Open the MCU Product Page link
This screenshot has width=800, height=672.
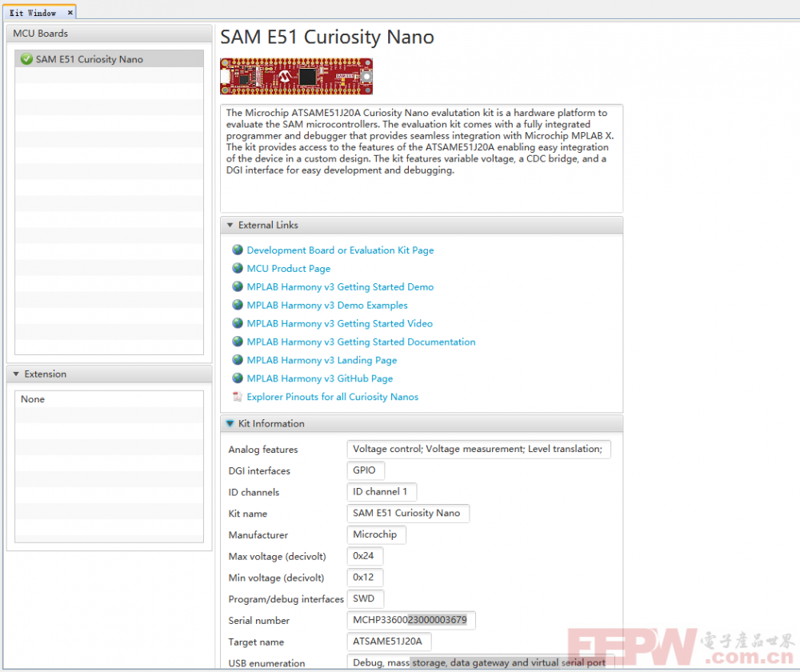tap(289, 268)
